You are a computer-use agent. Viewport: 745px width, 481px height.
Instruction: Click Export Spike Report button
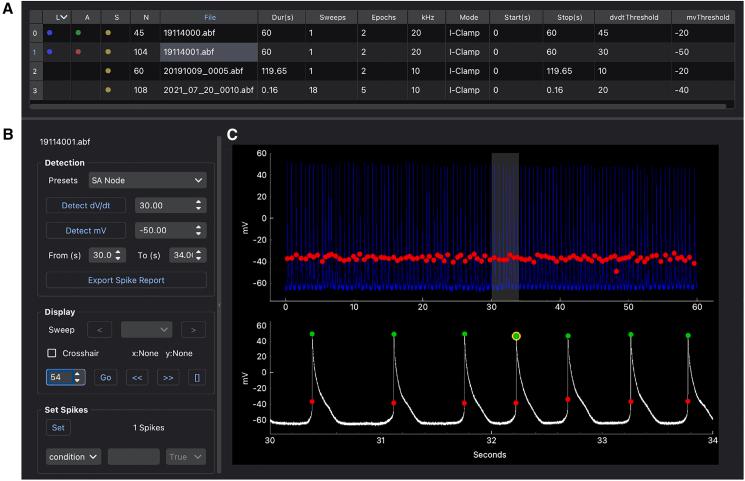pyautogui.click(x=126, y=280)
